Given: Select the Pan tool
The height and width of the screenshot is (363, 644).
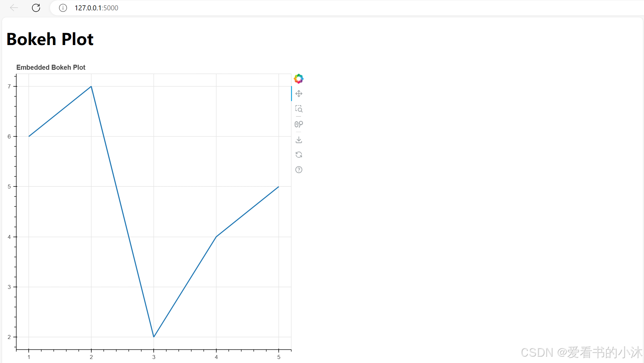Looking at the screenshot, I should click(x=299, y=94).
